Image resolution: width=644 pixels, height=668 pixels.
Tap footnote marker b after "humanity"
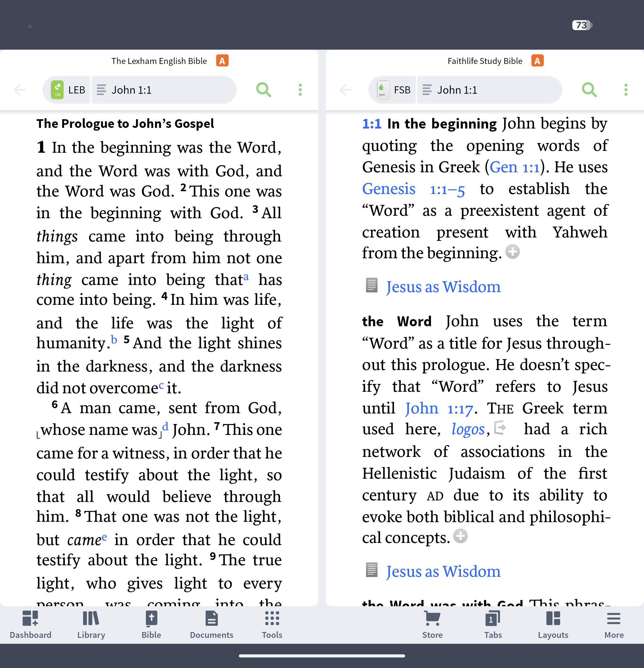pyautogui.click(x=114, y=340)
